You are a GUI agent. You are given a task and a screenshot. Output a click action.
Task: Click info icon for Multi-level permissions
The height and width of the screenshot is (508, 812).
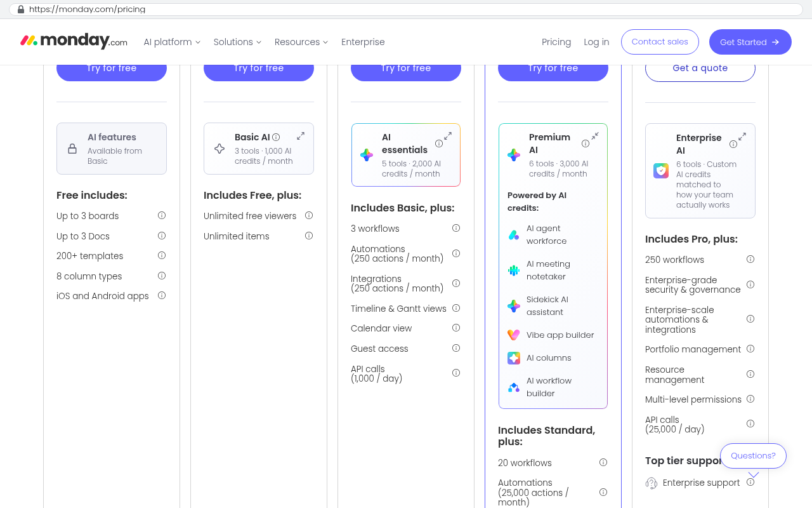tap(750, 399)
